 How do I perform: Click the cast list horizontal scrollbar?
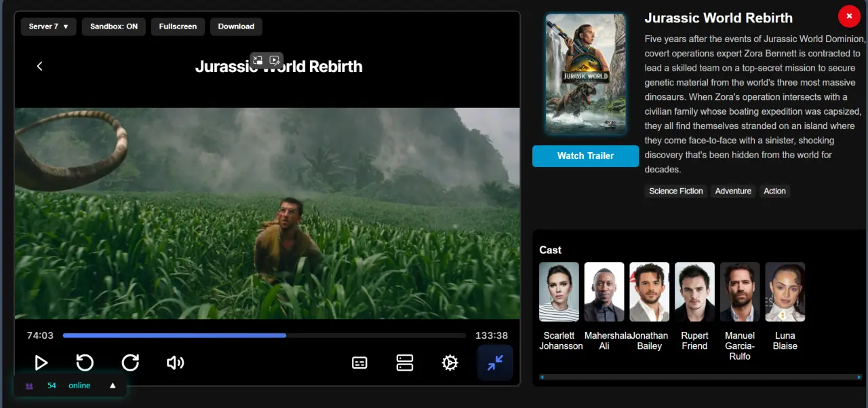coord(701,377)
